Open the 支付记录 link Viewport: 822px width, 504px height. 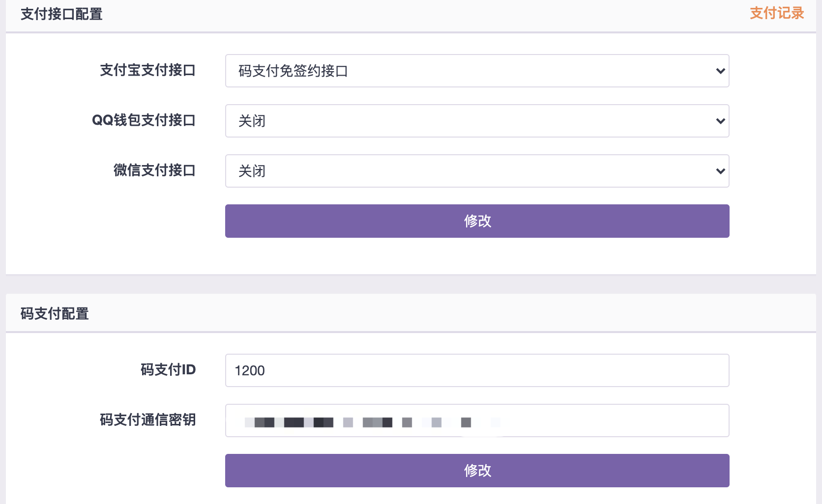776,13
